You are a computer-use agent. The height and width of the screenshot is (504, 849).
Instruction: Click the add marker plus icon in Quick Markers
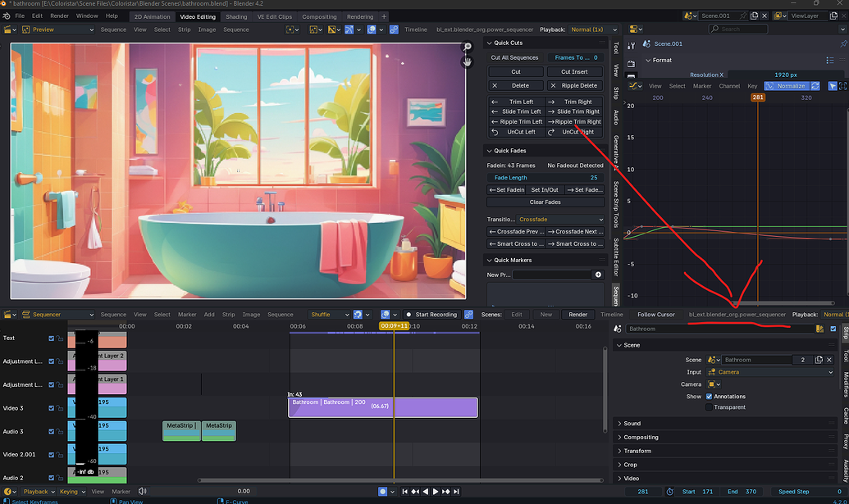[x=598, y=275]
